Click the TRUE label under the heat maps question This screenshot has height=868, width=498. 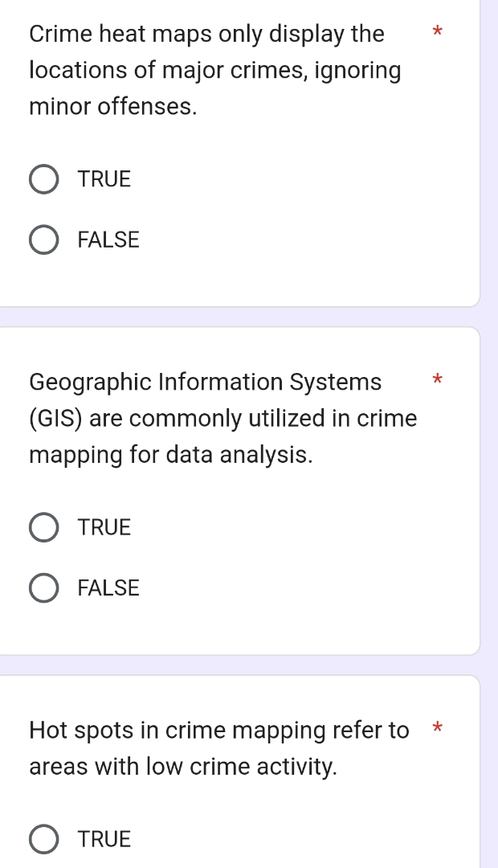coord(104,179)
